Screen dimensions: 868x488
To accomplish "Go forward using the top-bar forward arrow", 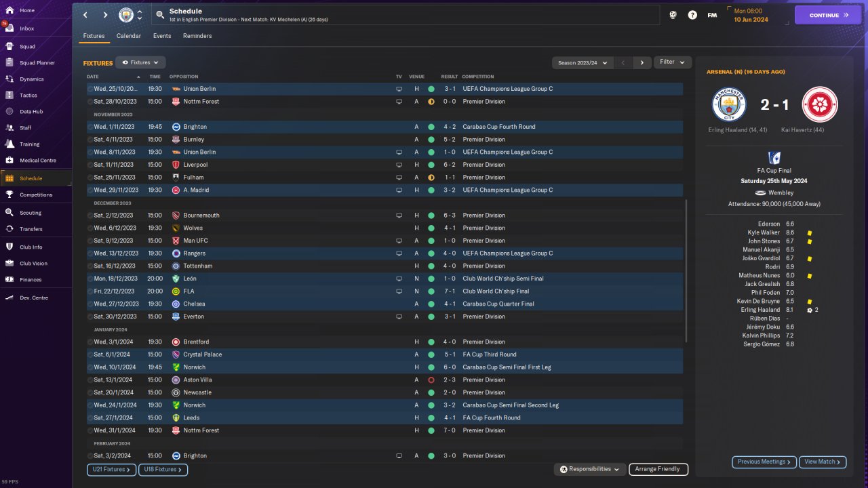I will 105,15.
